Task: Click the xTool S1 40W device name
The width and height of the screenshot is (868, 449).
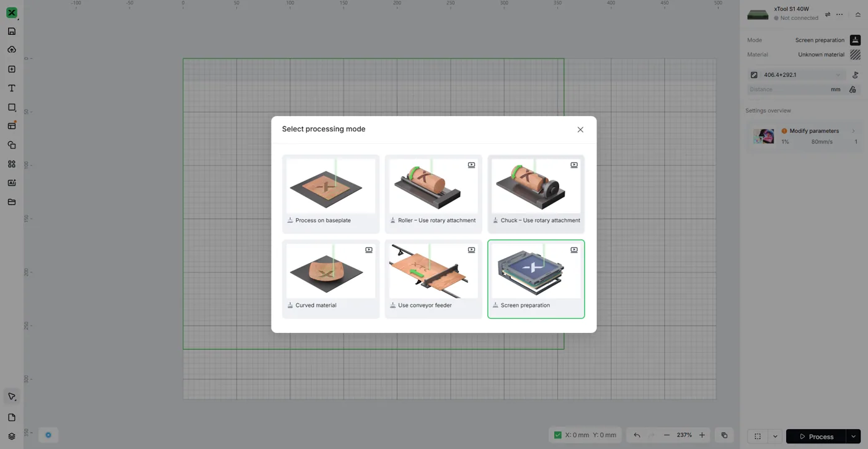Action: pos(792,9)
